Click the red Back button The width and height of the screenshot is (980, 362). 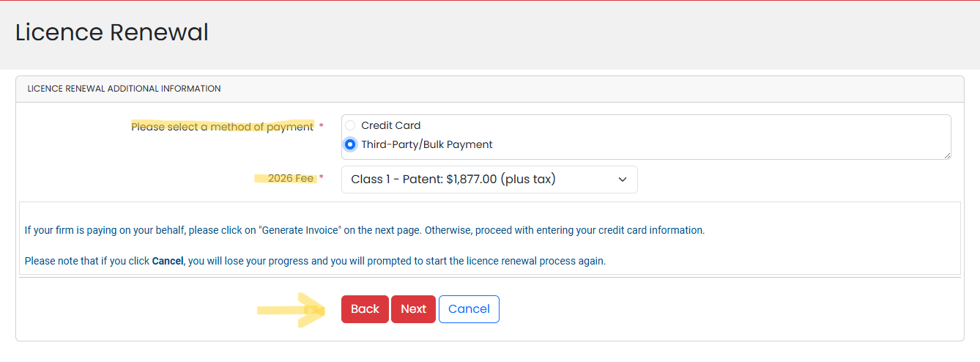click(x=365, y=309)
